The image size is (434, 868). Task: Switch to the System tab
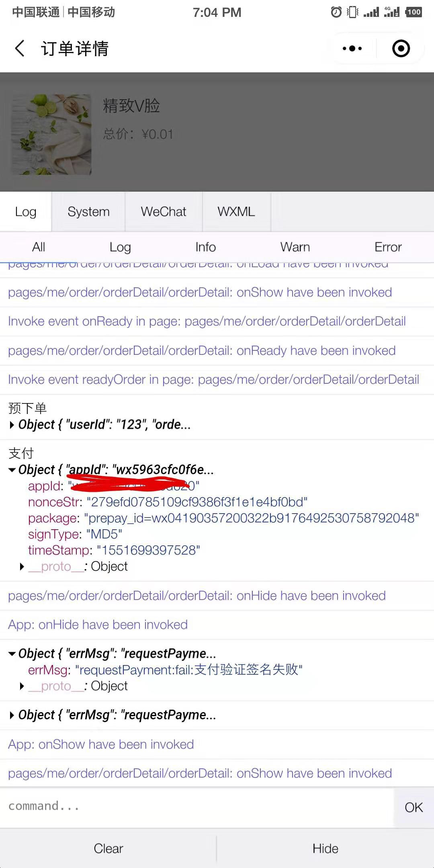pos(88,212)
